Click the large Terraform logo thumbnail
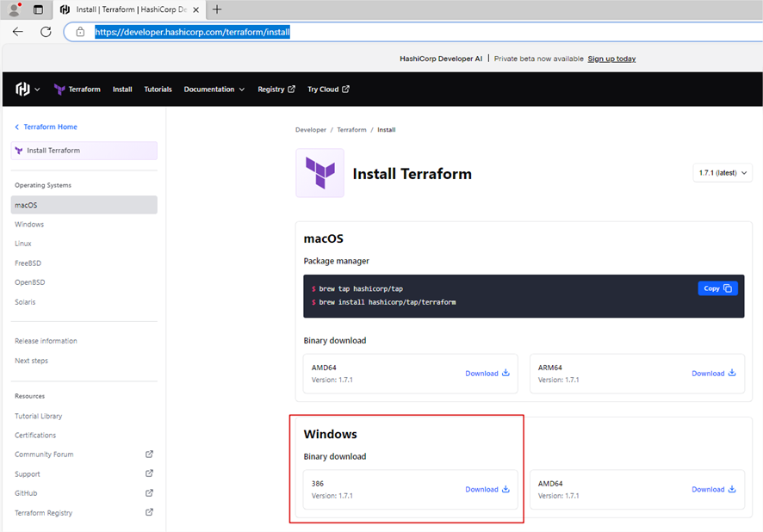Viewport: 763px width, 532px height. coord(319,173)
